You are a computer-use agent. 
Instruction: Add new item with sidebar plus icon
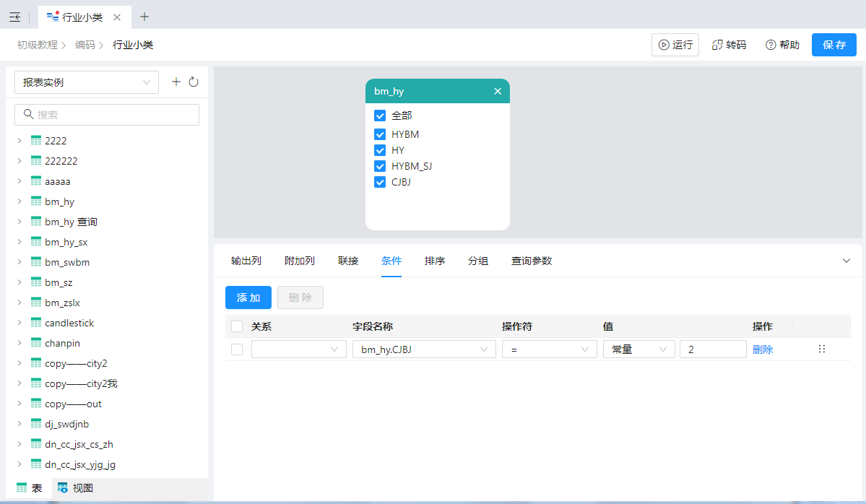176,82
